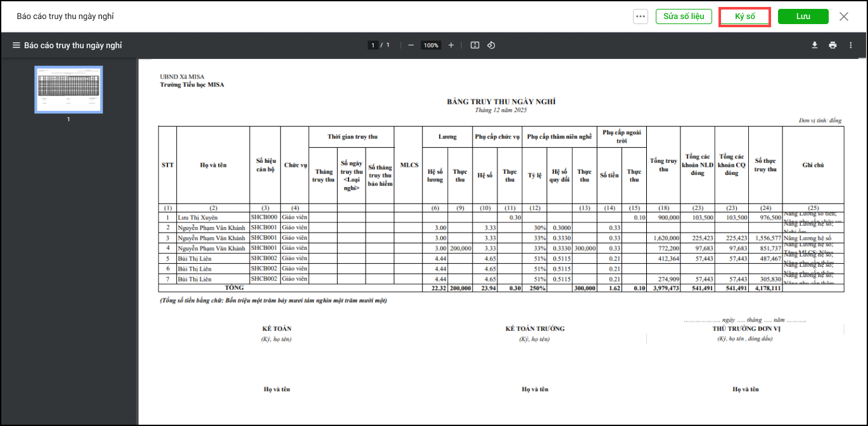Click the fit to page icon
This screenshot has width=868, height=426.
(x=475, y=46)
